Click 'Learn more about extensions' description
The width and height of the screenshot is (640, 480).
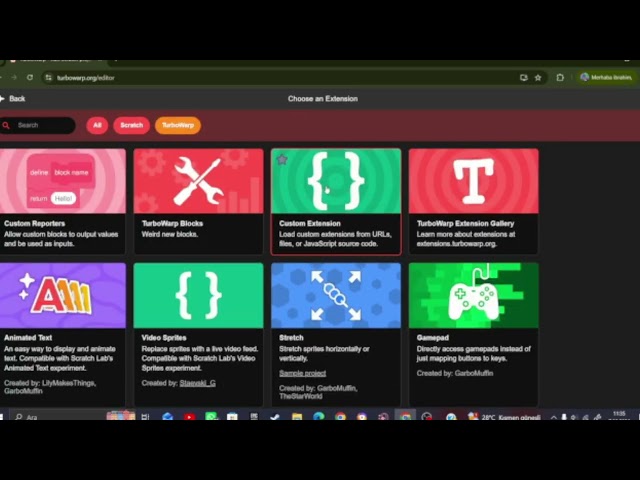pyautogui.click(x=466, y=239)
